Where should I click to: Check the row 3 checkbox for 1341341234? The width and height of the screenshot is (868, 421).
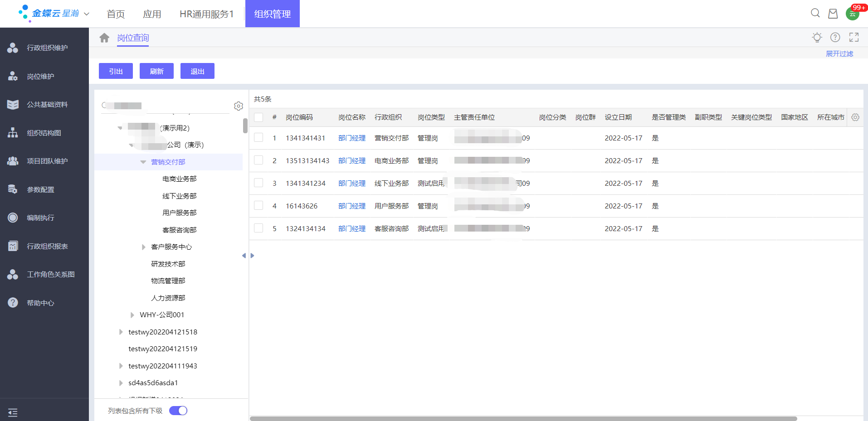258,183
